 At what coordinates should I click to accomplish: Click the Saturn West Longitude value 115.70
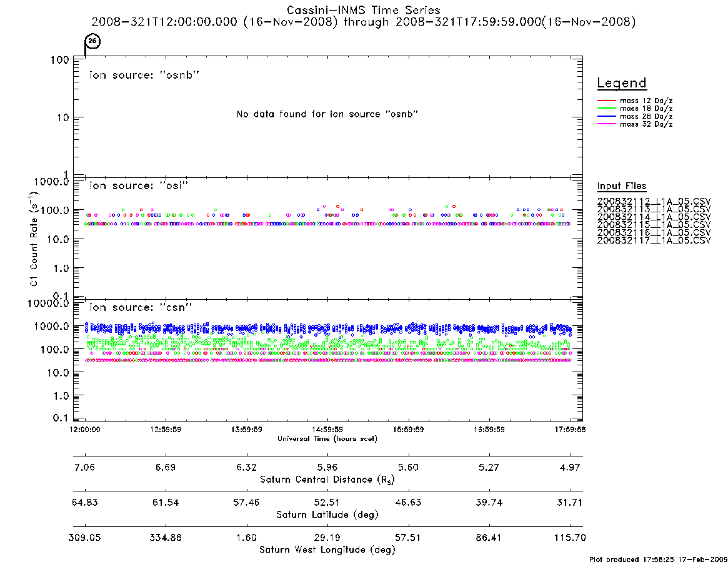coord(570,538)
